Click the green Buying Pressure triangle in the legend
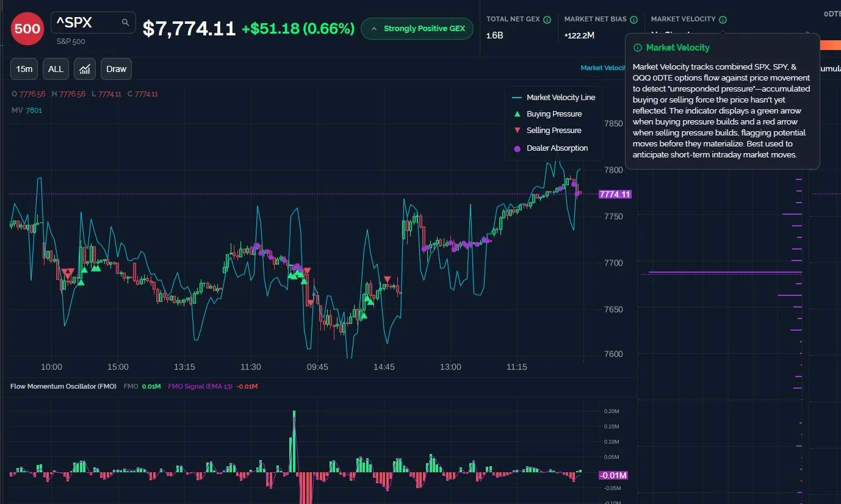Screen dimensions: 841x504 click(x=518, y=114)
